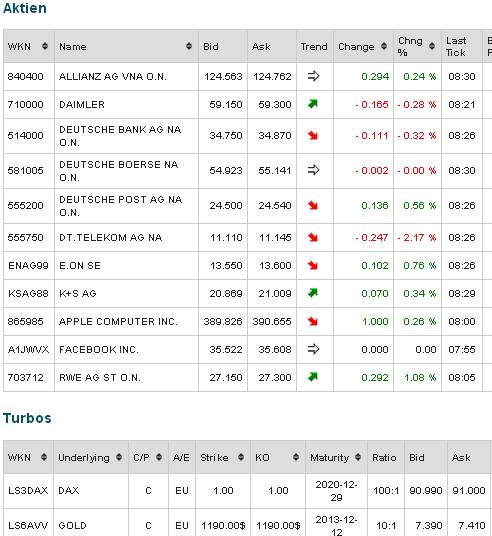The width and height of the screenshot is (492, 536).
Task: Click WKN A1JWVX cell
Action: coord(28,349)
